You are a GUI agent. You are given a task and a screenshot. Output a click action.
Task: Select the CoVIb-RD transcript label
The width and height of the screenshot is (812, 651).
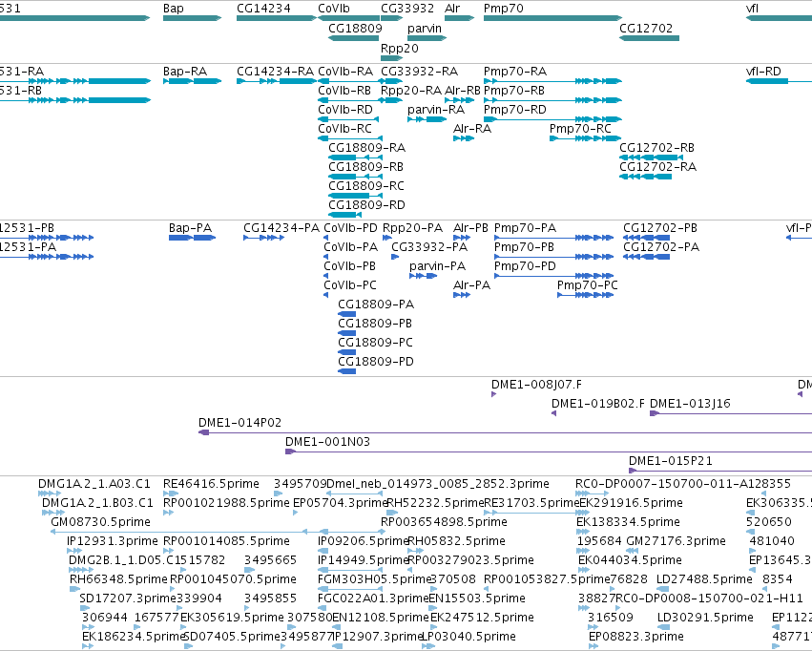344,109
